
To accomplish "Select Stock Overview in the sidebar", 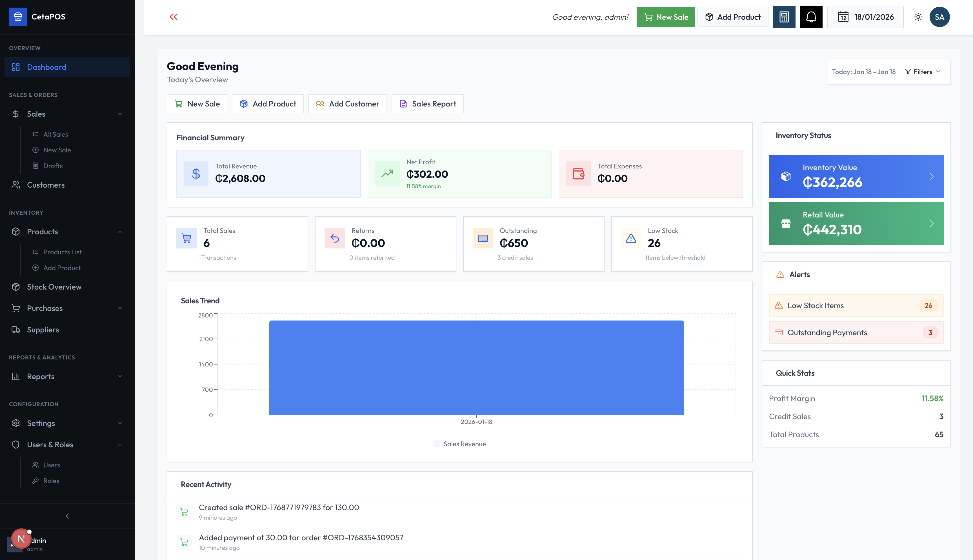I will 54,286.
